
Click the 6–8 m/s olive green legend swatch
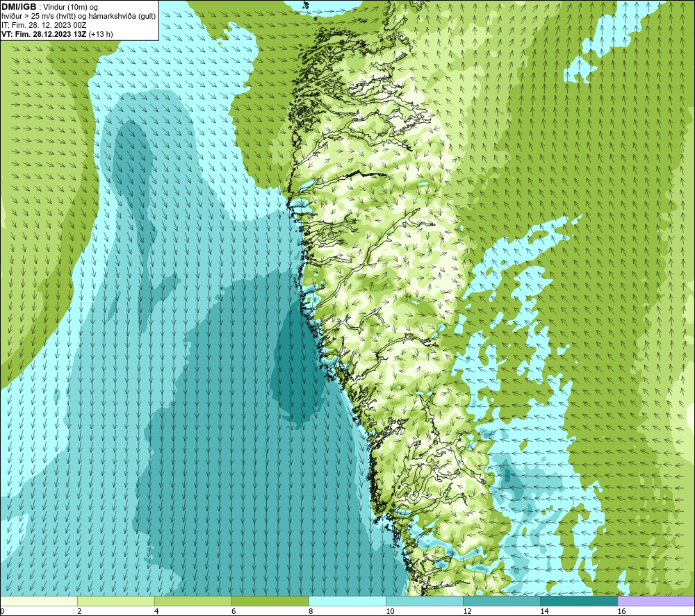tap(270, 601)
